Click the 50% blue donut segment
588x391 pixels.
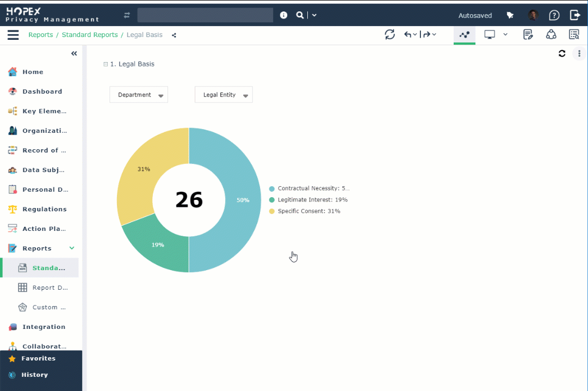coord(243,200)
